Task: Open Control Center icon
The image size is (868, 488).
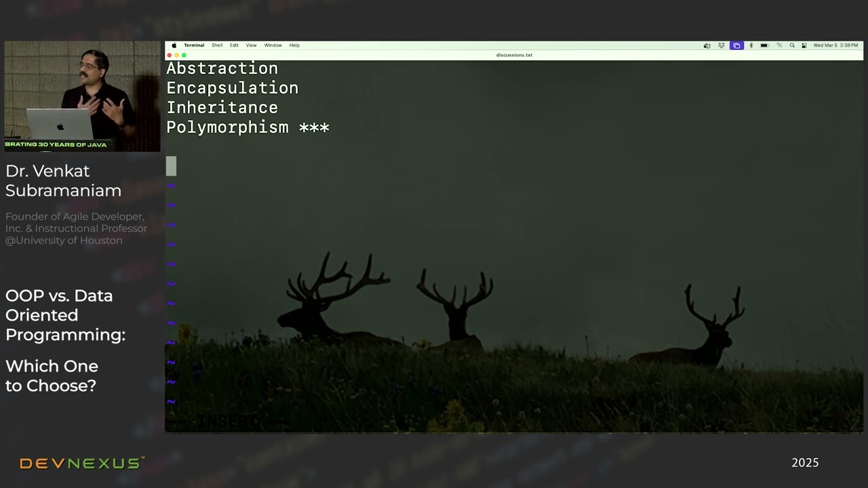Action: [x=804, y=45]
